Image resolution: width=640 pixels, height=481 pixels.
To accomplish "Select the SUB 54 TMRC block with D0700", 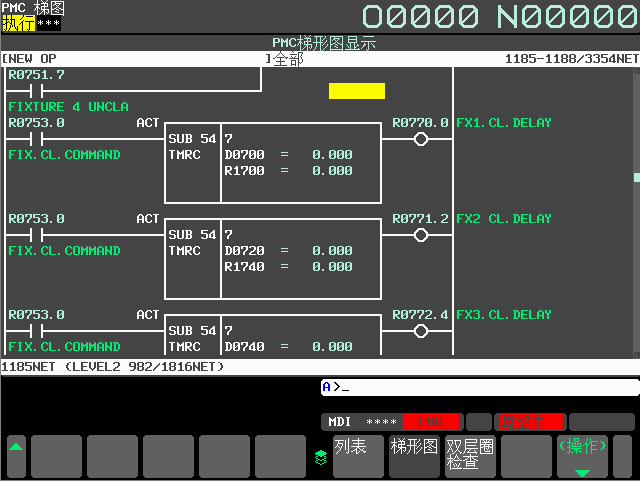I will (x=273, y=155).
